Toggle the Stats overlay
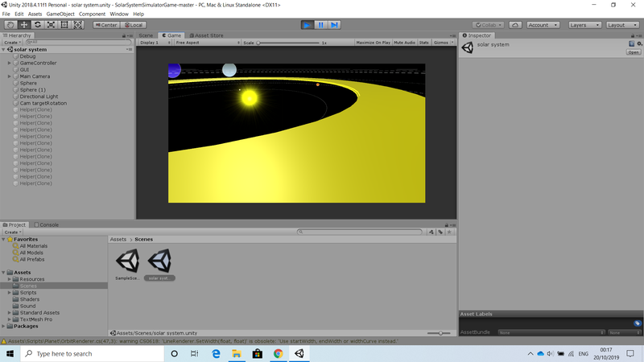This screenshot has height=362, width=644. point(423,42)
